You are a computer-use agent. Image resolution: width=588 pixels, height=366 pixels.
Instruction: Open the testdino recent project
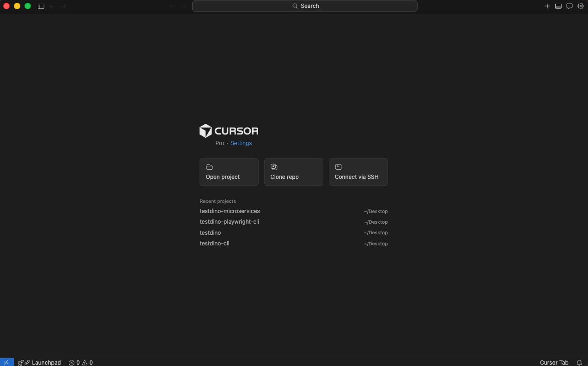tap(210, 233)
